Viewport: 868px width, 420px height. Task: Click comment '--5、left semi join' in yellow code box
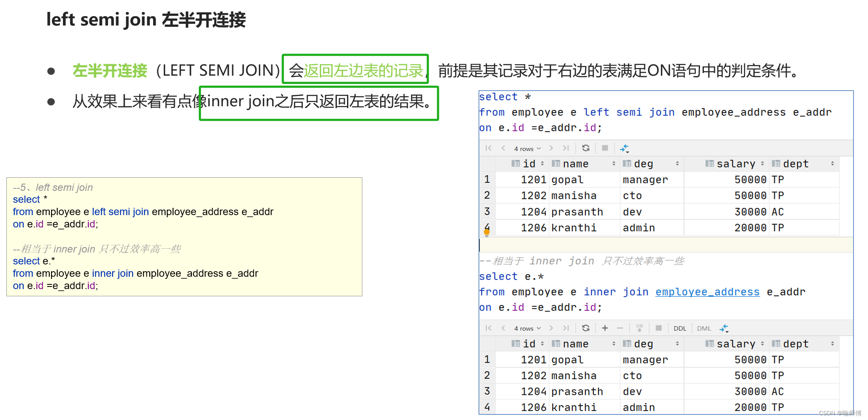click(x=53, y=187)
